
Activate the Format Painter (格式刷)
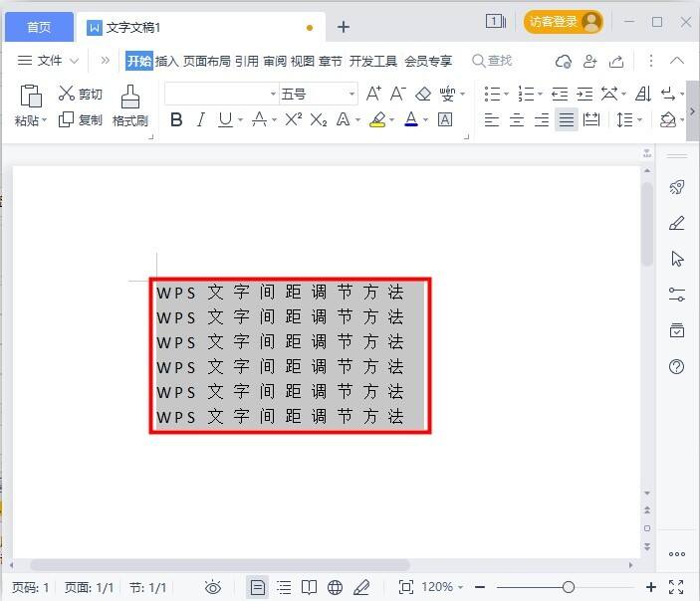(129, 106)
